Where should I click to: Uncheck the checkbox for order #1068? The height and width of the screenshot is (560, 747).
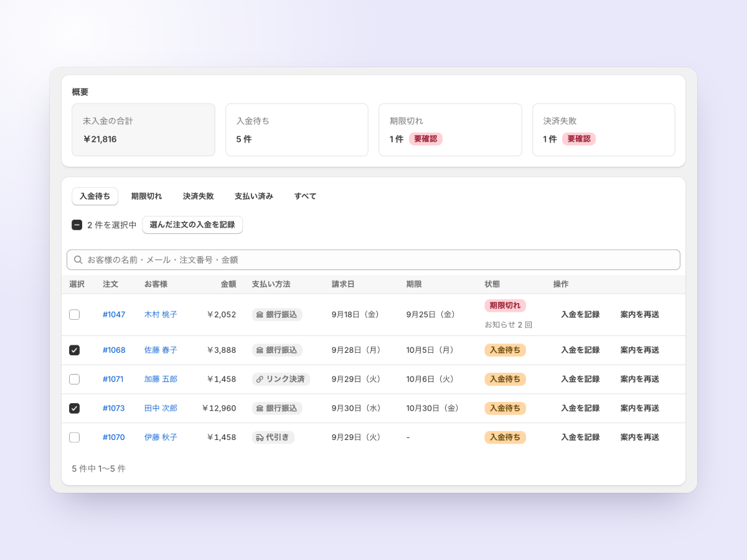[x=75, y=350]
